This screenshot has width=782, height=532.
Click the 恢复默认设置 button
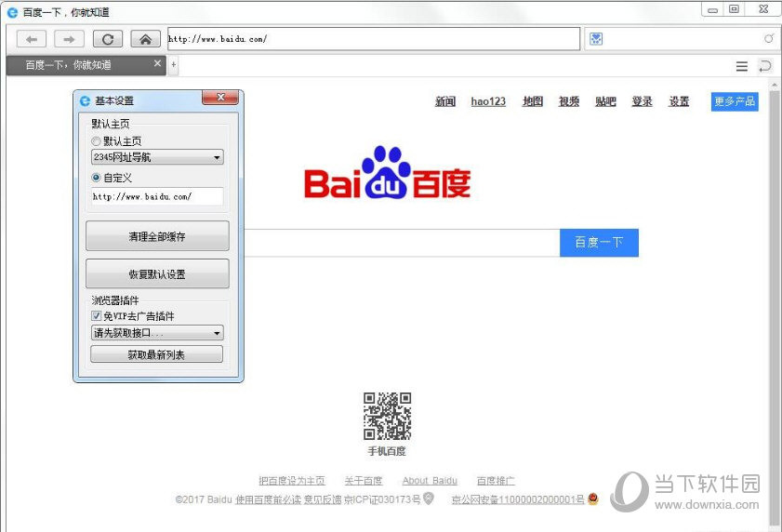[157, 273]
